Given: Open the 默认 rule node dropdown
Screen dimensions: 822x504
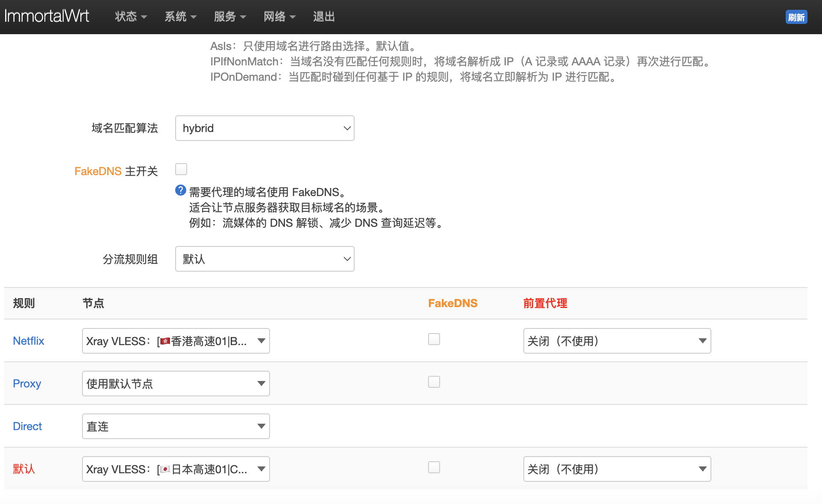Looking at the screenshot, I should 176,469.
